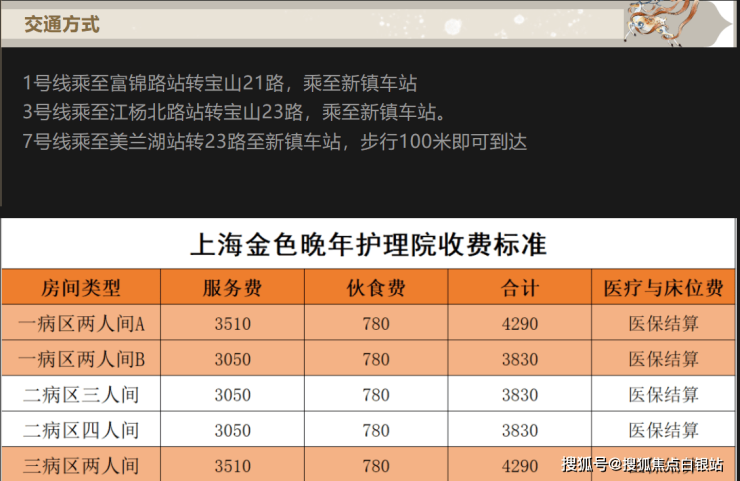Click service fee 3510 for 三病区两人间

tap(233, 466)
